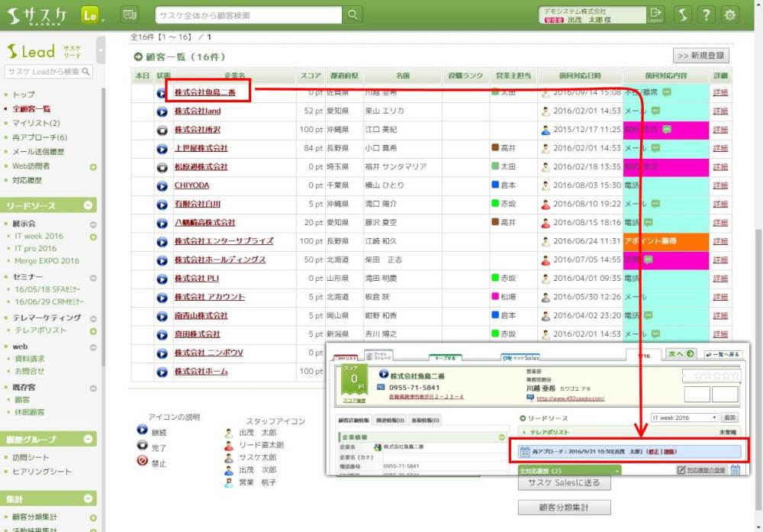The image size is (763, 532).
Task: Click comment bubble icon in 八幡崎商 row
Action: point(648,223)
